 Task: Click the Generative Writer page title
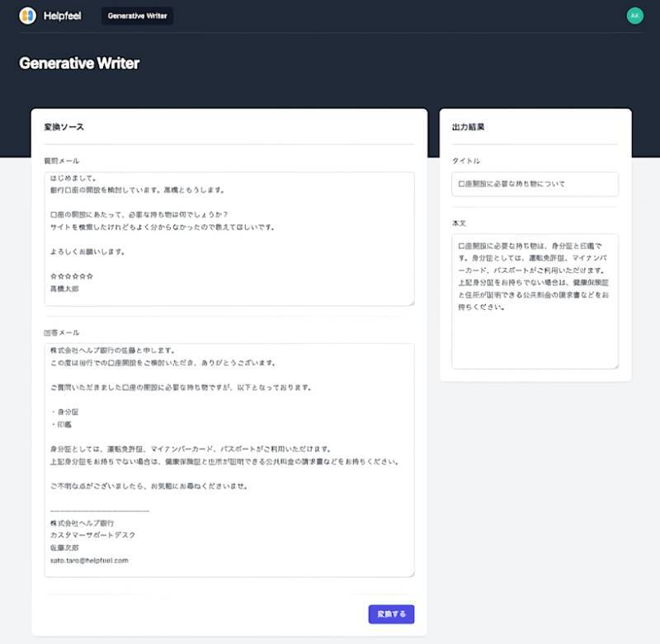click(x=79, y=63)
